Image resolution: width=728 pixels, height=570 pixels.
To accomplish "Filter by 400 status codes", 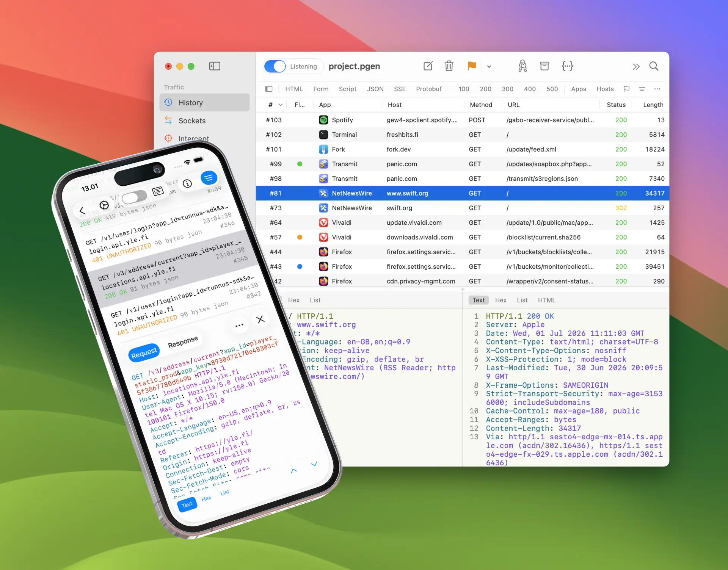I will coord(530,89).
